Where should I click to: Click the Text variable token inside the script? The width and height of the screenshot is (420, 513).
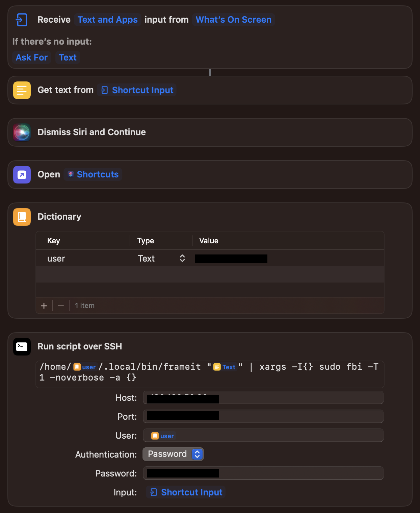(x=226, y=367)
